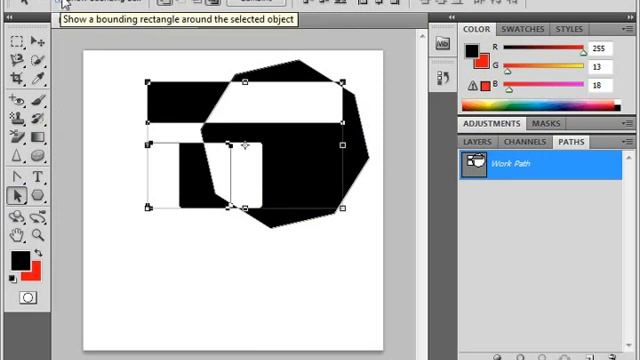Open the History panel icon
The image size is (640, 360).
[443, 78]
